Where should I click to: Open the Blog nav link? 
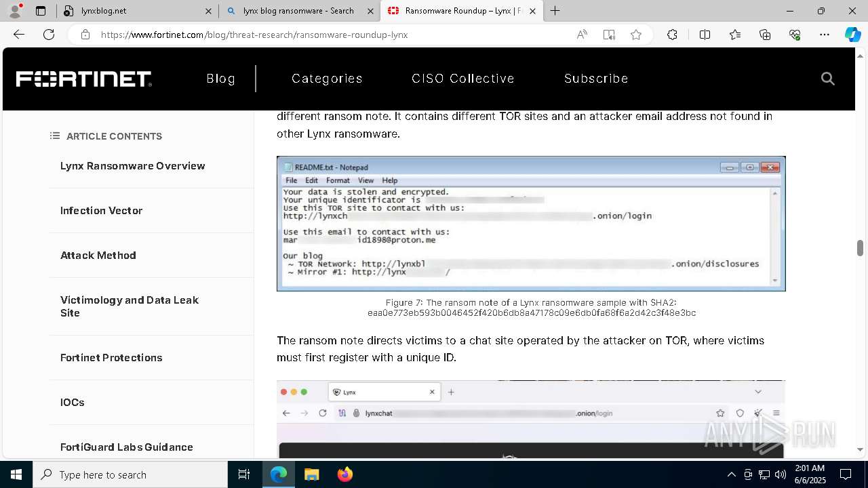pyautogui.click(x=221, y=79)
